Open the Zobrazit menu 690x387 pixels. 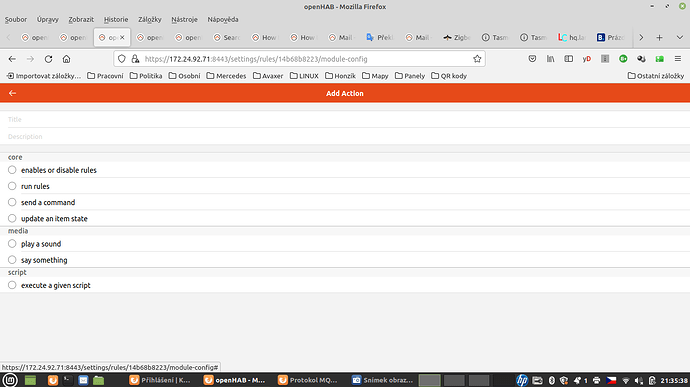(81, 19)
